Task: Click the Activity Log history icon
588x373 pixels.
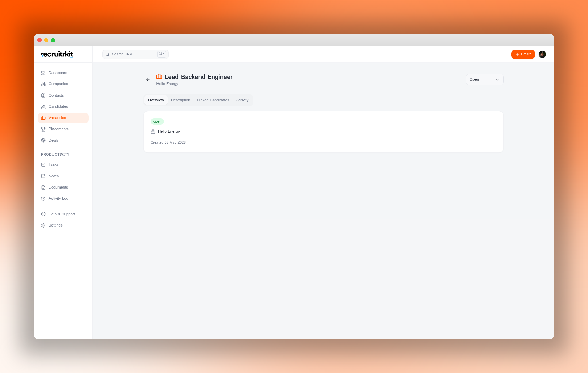Action: (43, 199)
